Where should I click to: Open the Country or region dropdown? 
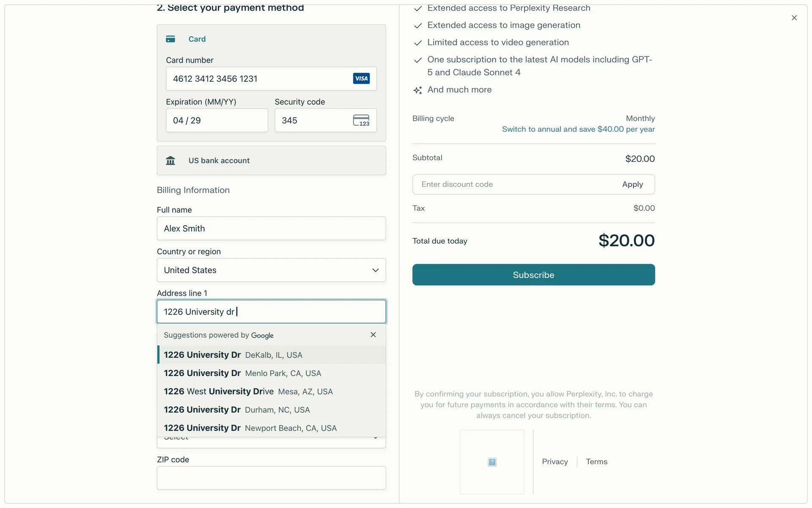[271, 270]
